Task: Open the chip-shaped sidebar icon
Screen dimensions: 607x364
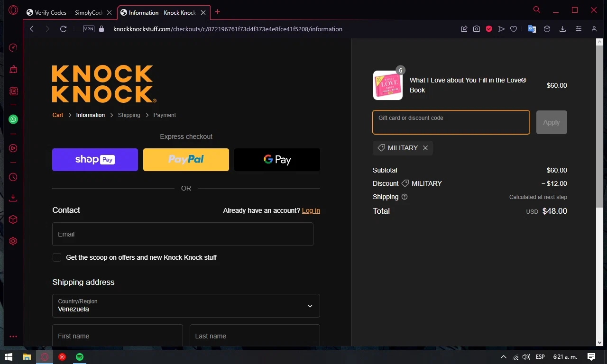Action: 13,91
